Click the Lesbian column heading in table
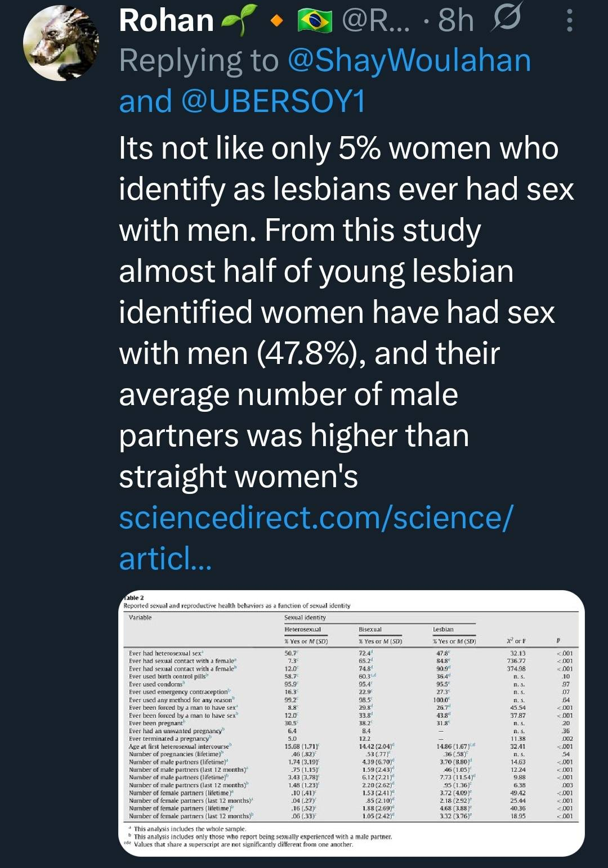Image resolution: width=608 pixels, height=868 pixels. tap(442, 629)
